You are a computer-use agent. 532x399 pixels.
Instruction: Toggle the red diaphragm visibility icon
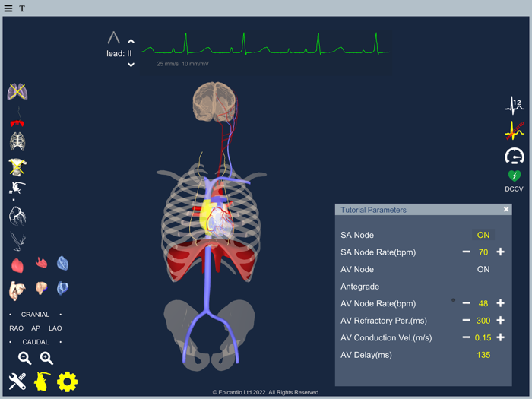point(17,117)
